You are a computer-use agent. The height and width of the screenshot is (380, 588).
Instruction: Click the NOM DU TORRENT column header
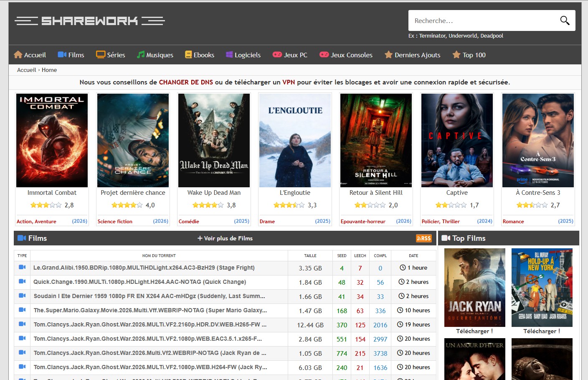159,256
